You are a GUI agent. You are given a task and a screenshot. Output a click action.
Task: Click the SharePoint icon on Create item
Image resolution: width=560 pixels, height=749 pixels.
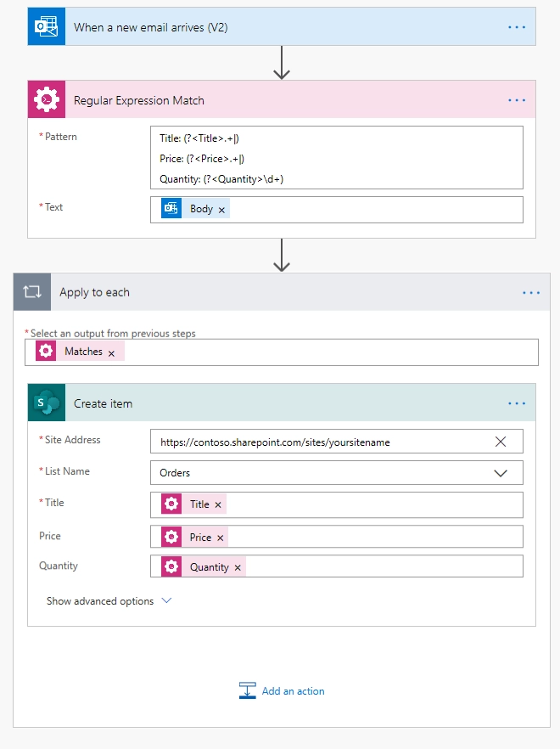pos(47,403)
